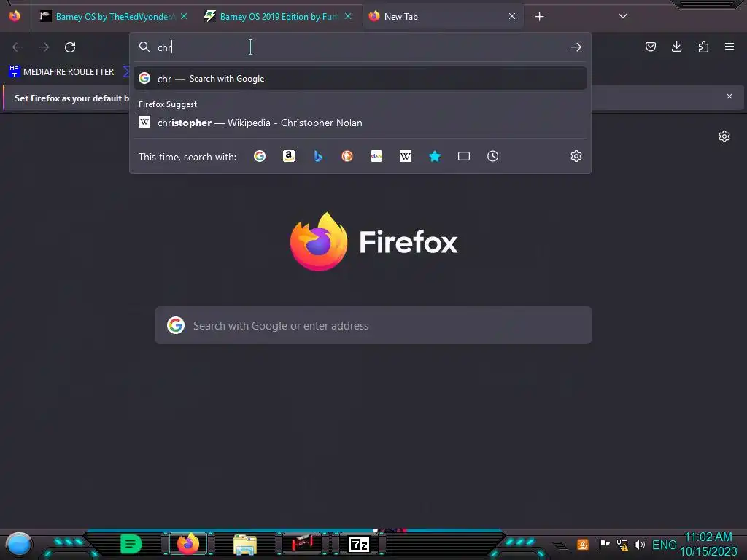Open the Downloads panel
The height and width of the screenshot is (560, 747).
677,47
